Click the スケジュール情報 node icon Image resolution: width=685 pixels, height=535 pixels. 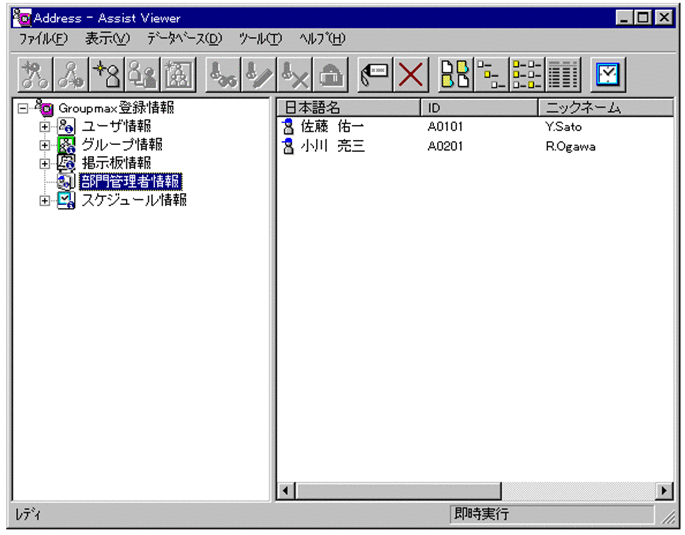point(66,200)
